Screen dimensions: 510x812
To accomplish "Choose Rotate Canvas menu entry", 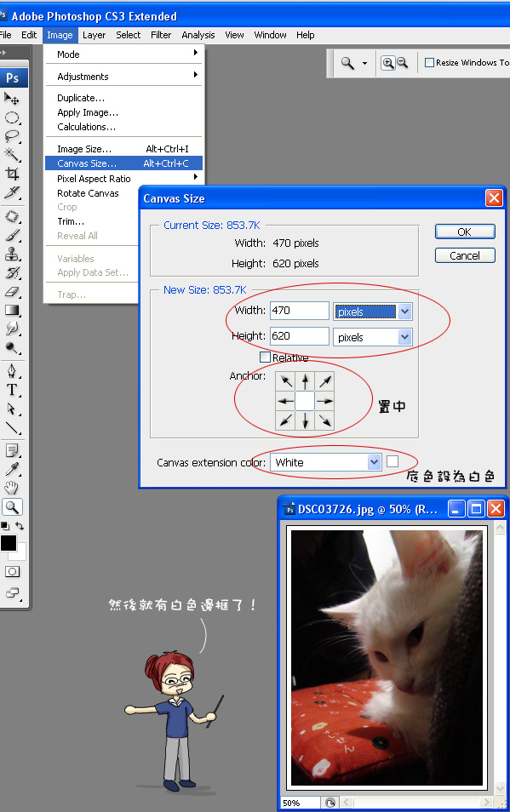I will [x=92, y=193].
